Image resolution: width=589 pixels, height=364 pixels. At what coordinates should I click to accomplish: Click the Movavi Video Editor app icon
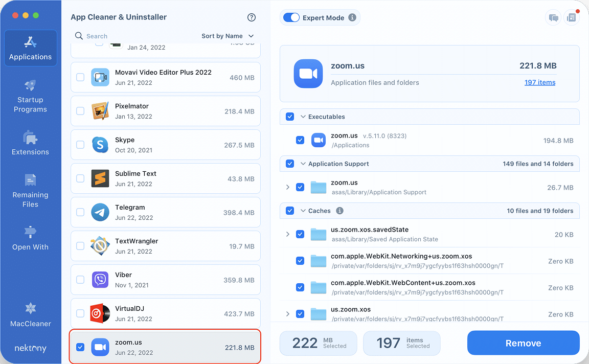(x=100, y=77)
